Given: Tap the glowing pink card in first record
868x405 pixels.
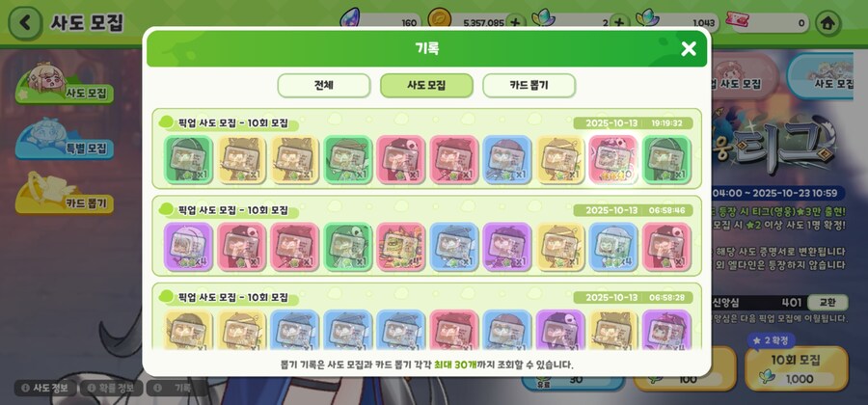Looking at the screenshot, I should pos(613,159).
